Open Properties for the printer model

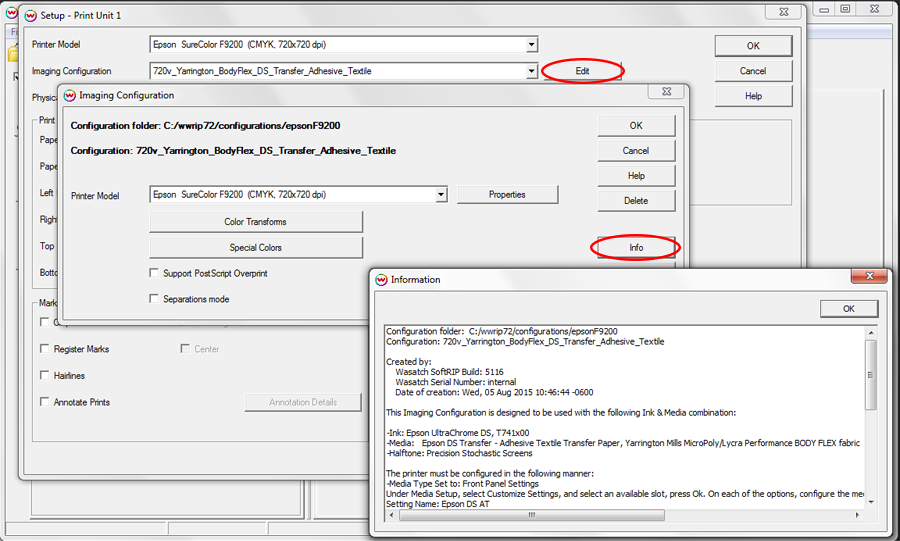(x=507, y=194)
